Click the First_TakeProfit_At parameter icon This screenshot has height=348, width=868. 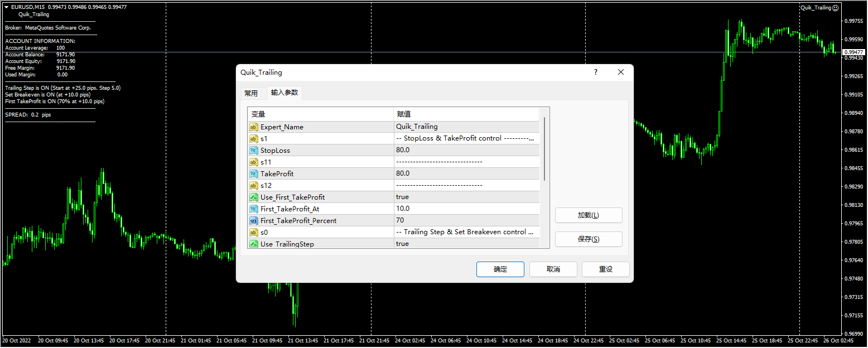point(253,209)
